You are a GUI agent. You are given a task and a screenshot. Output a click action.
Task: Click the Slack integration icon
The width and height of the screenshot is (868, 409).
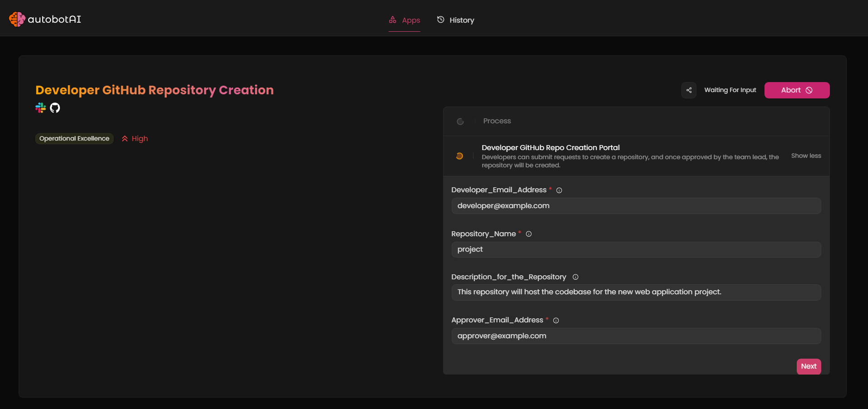(x=41, y=107)
